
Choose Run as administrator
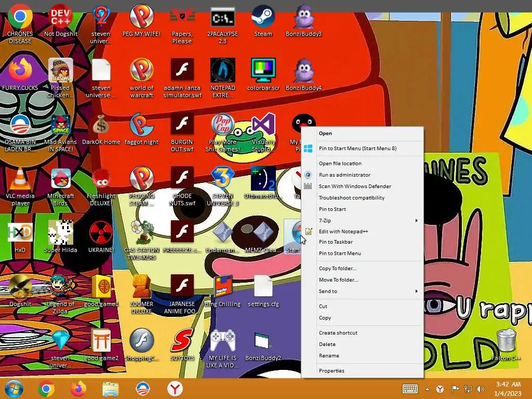(362, 175)
